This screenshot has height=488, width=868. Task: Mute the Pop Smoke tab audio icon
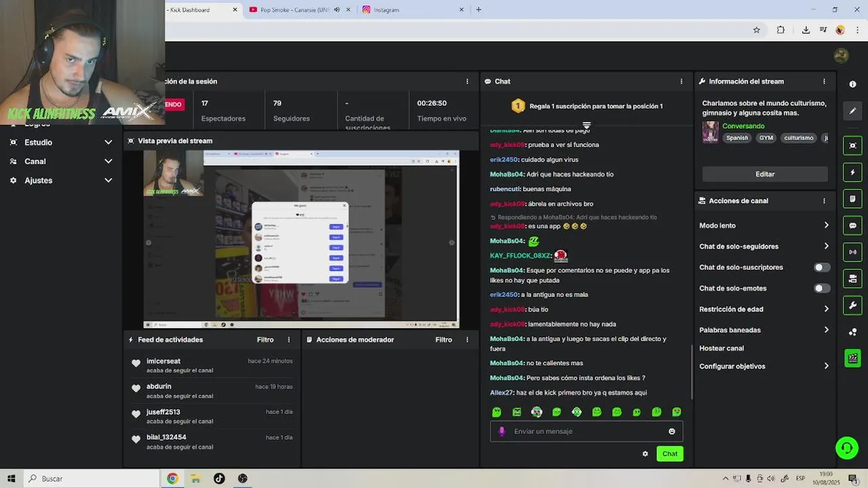tap(337, 9)
